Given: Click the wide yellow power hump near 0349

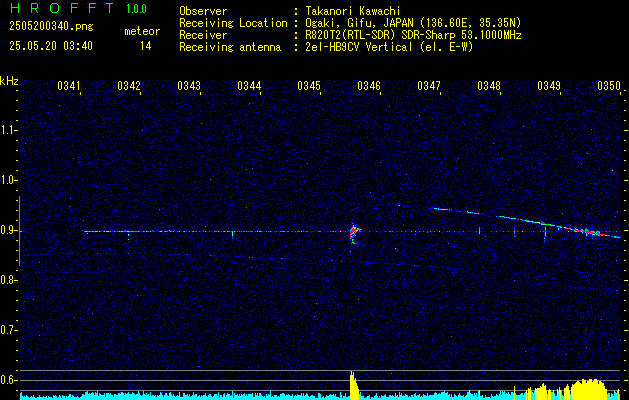Looking at the screenshot, I should click(x=589, y=389).
